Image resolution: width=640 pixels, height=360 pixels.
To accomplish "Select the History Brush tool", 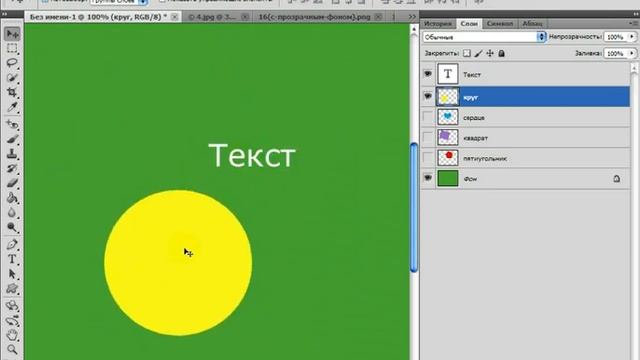I will click(x=12, y=169).
